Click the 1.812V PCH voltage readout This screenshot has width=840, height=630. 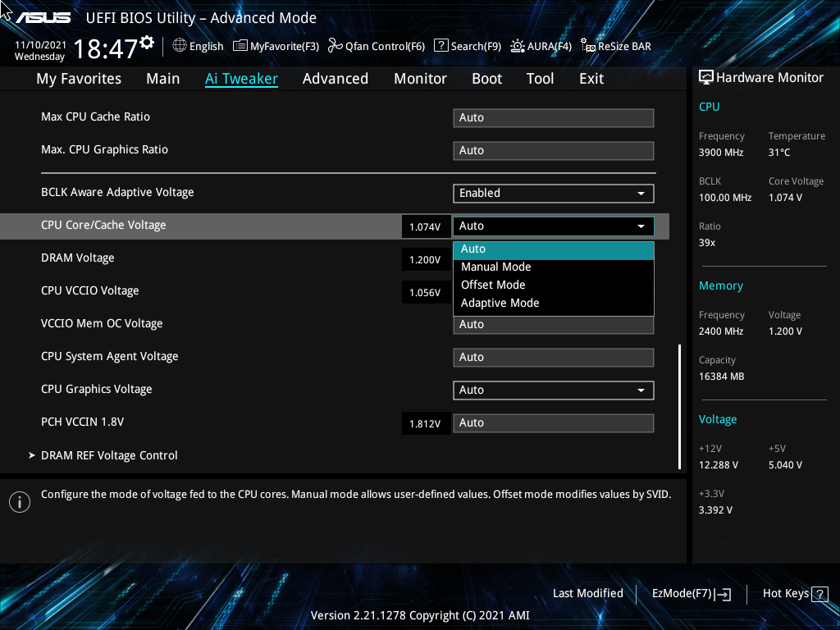click(426, 424)
